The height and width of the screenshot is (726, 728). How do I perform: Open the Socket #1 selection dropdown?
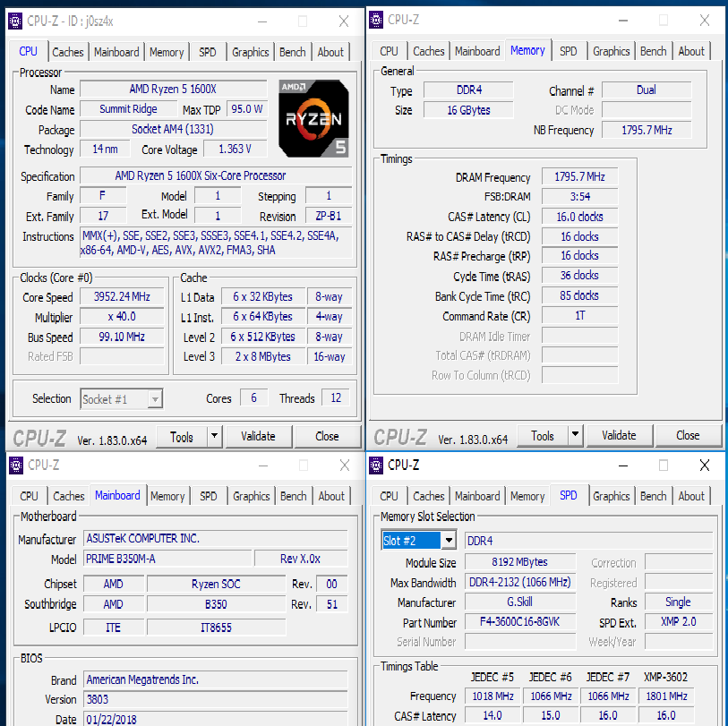tap(121, 398)
